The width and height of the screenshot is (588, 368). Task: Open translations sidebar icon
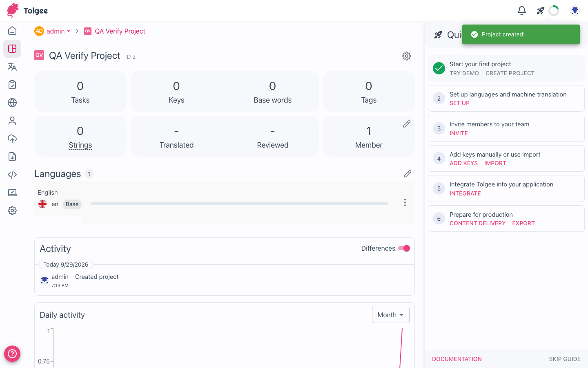[12, 67]
